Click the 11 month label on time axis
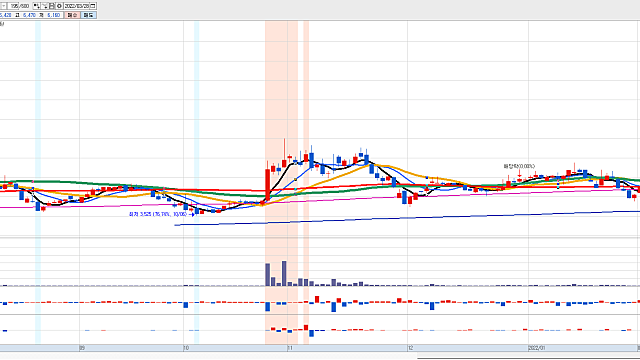Image resolution: width=640 pixels, height=360 pixels. click(290, 348)
